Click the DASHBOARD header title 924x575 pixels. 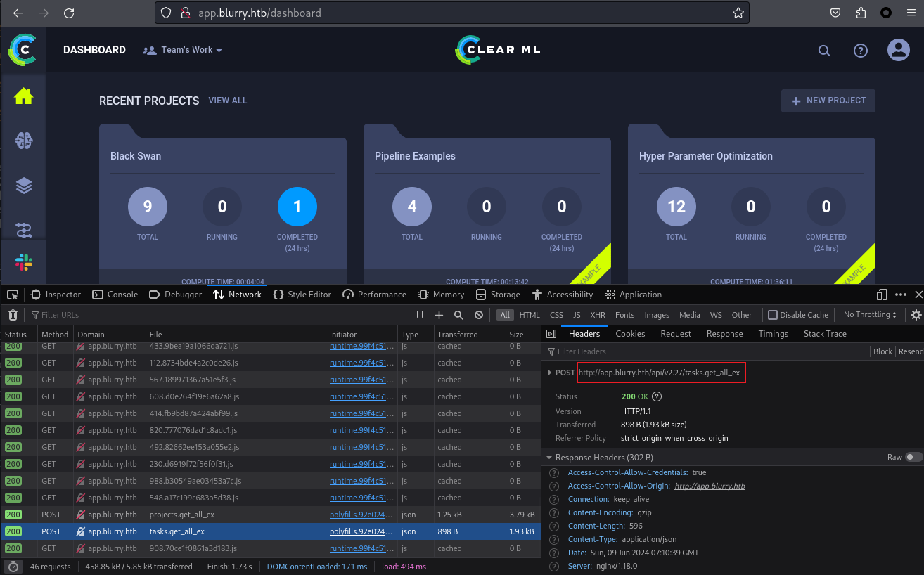tap(94, 50)
